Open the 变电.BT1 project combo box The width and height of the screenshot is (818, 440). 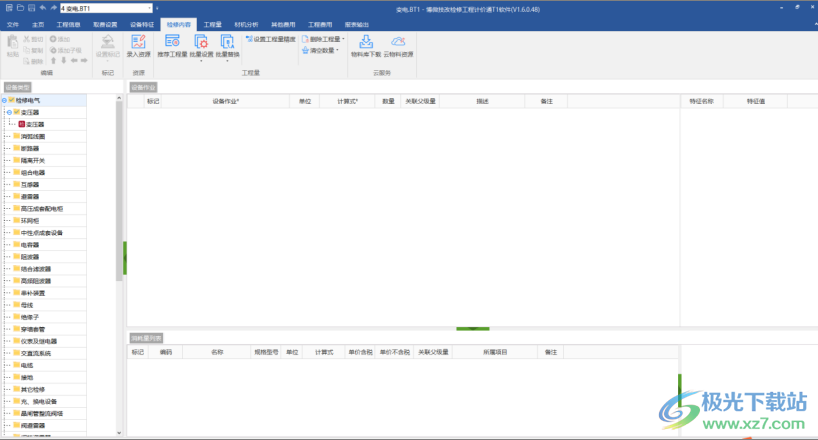(x=106, y=8)
